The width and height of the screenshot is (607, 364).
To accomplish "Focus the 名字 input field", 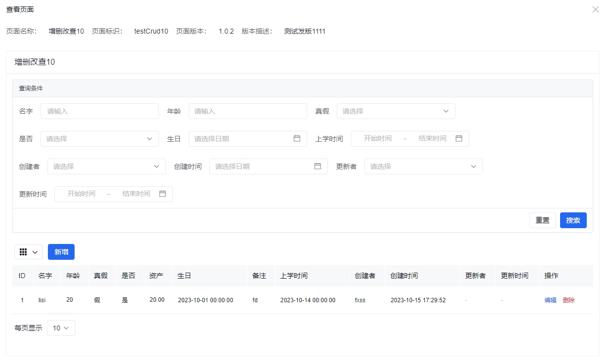I will point(99,111).
